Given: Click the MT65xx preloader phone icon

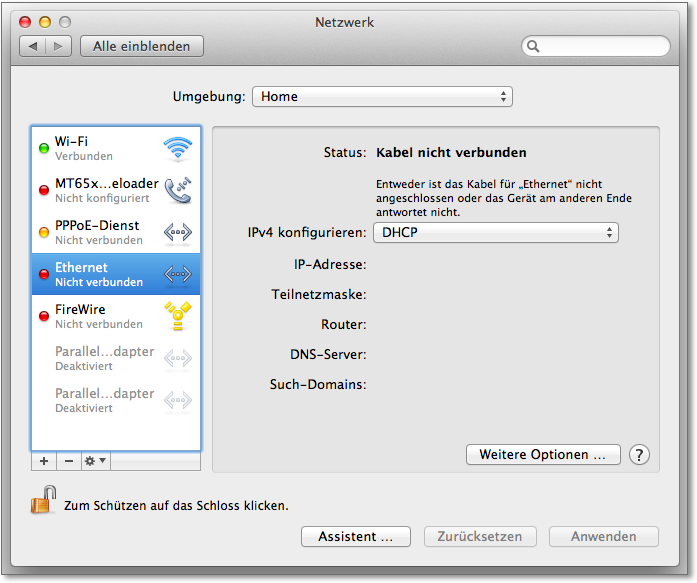Looking at the screenshot, I should (177, 190).
